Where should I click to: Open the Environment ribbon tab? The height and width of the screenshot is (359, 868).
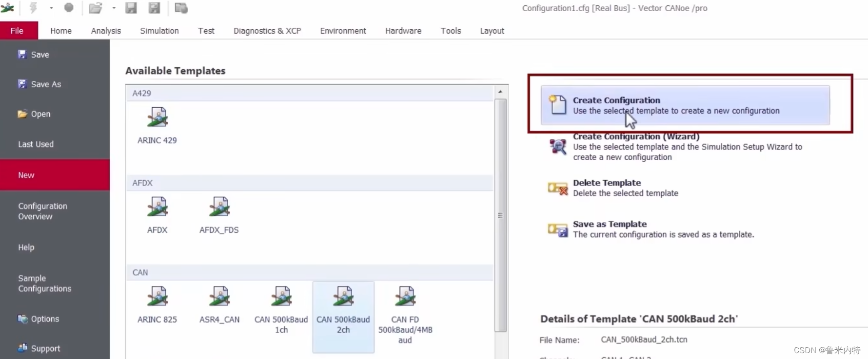pyautogui.click(x=343, y=31)
